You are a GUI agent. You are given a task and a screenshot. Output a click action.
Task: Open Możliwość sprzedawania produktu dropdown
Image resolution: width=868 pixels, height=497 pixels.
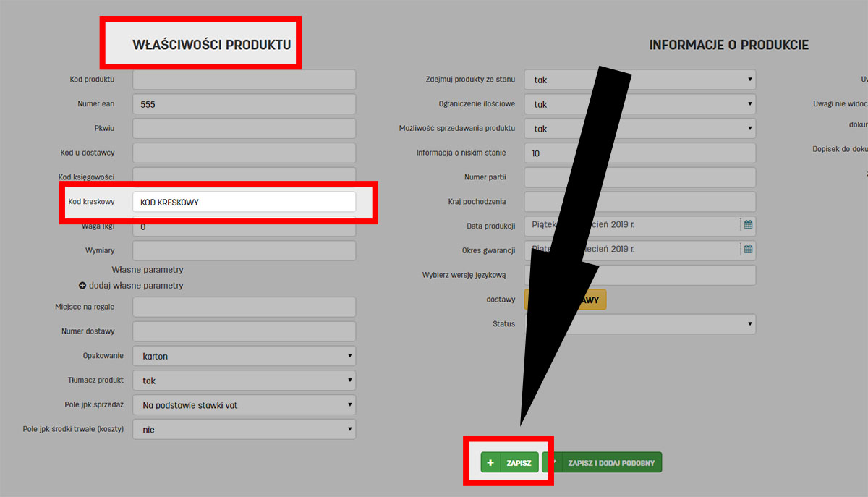point(639,129)
